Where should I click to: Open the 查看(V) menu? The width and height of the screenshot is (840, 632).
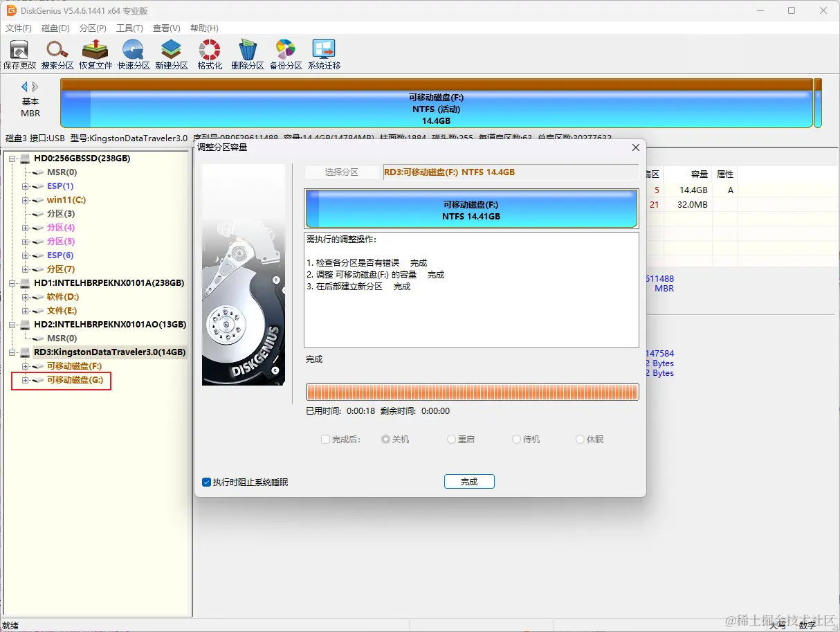coord(166,28)
